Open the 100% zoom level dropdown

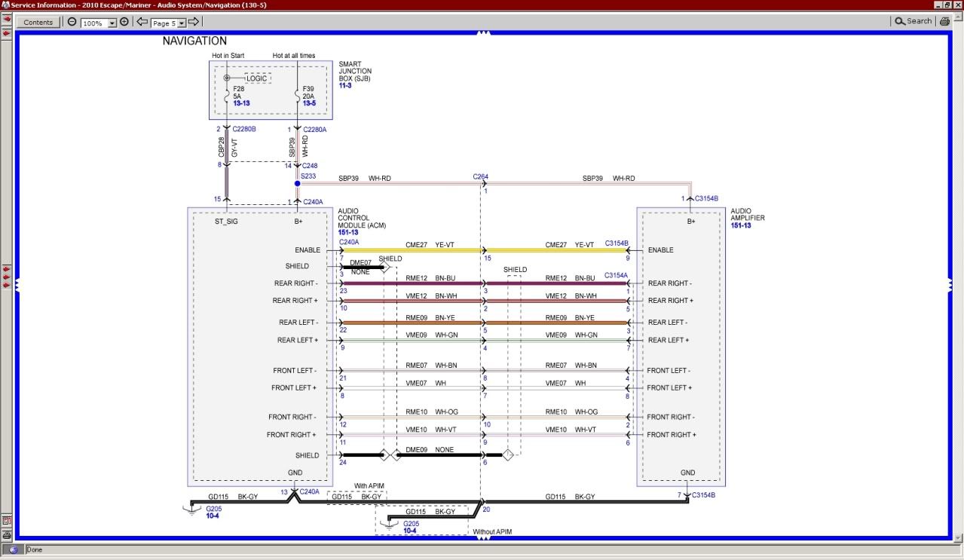click(x=112, y=23)
